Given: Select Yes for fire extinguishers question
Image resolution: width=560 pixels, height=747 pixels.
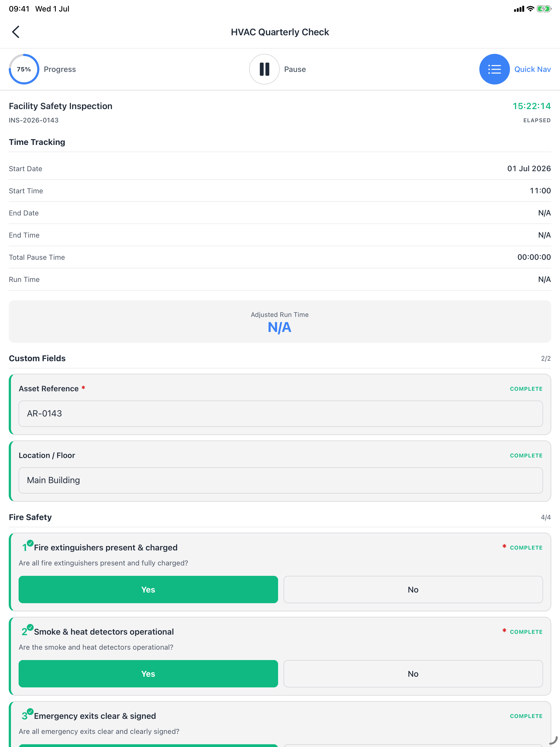Looking at the screenshot, I should (148, 589).
